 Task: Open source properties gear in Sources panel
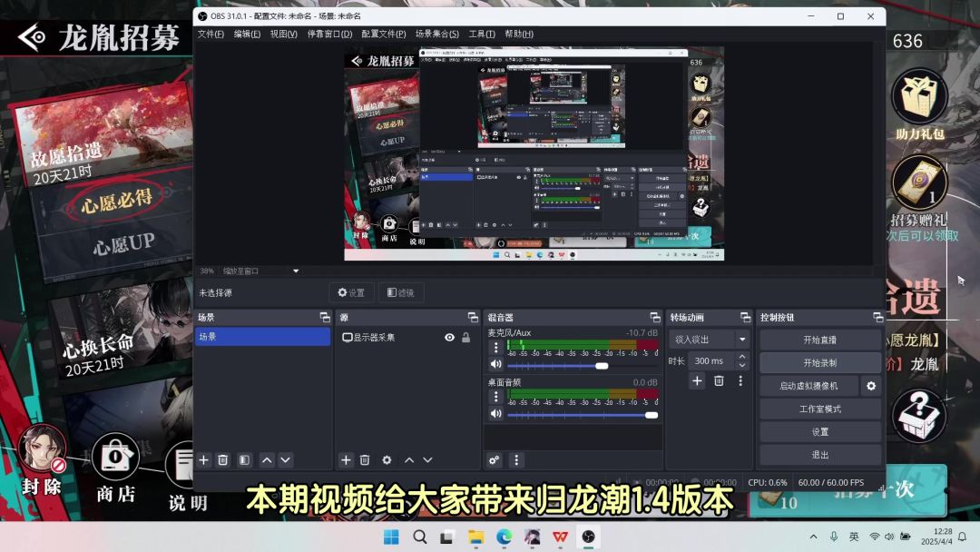[x=387, y=460]
